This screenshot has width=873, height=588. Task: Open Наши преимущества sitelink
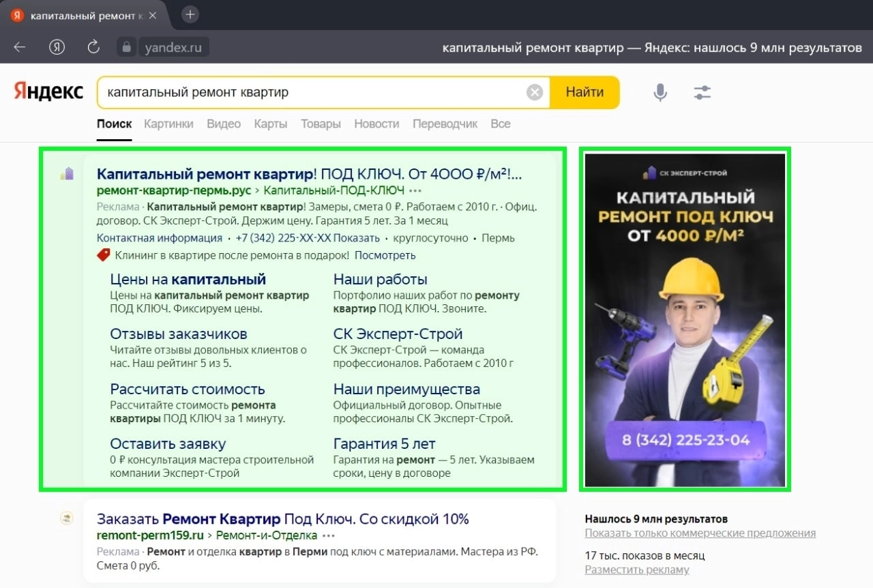(406, 389)
